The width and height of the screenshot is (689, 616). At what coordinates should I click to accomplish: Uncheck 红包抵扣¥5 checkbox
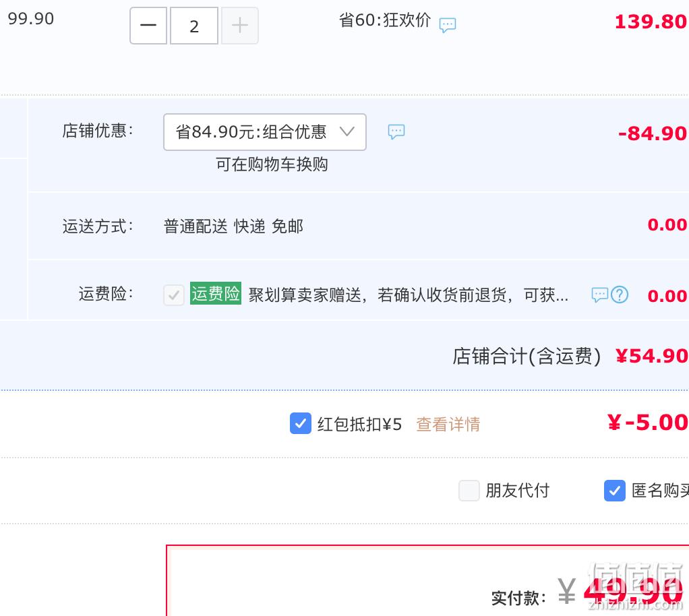point(301,423)
